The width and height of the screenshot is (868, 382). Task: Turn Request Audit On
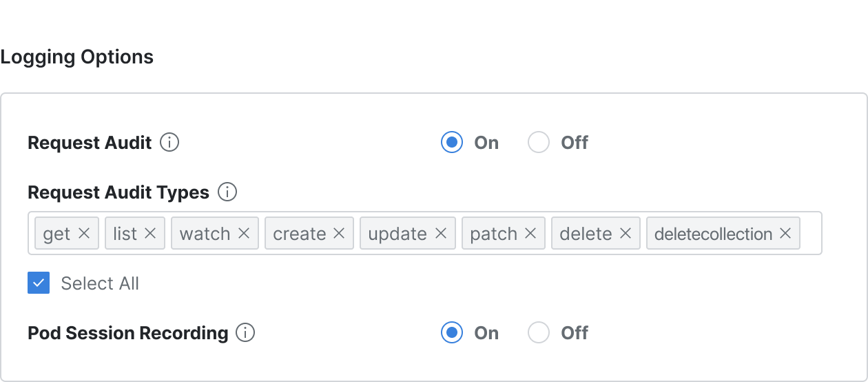452,143
